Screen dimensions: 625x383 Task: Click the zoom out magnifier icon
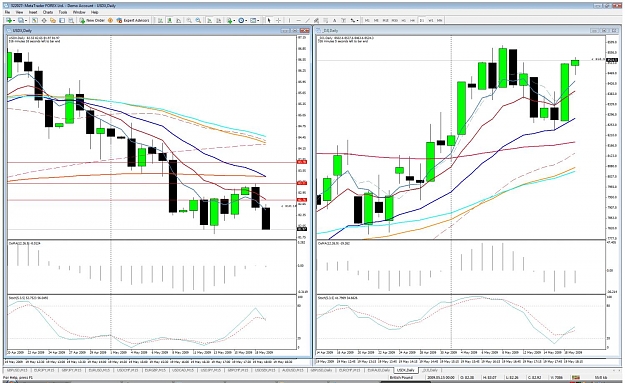click(198, 20)
